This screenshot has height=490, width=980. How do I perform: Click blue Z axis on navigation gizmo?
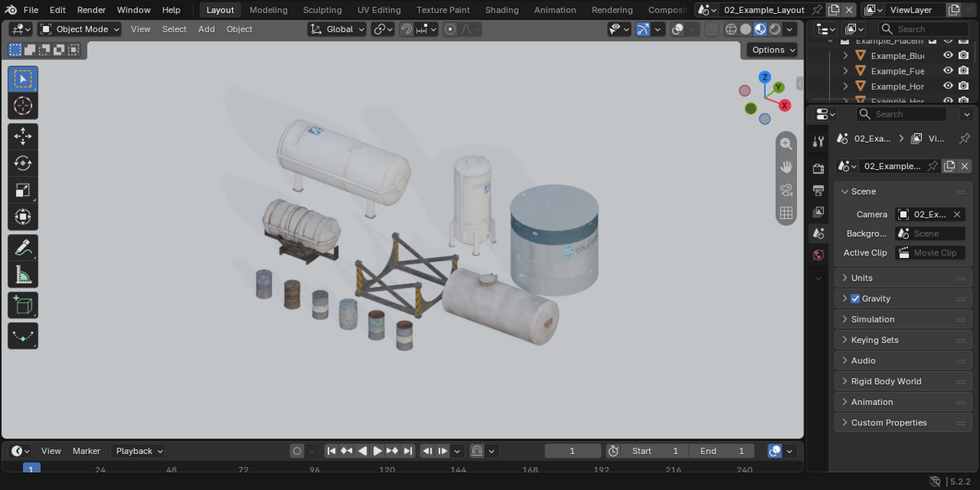[x=765, y=77]
